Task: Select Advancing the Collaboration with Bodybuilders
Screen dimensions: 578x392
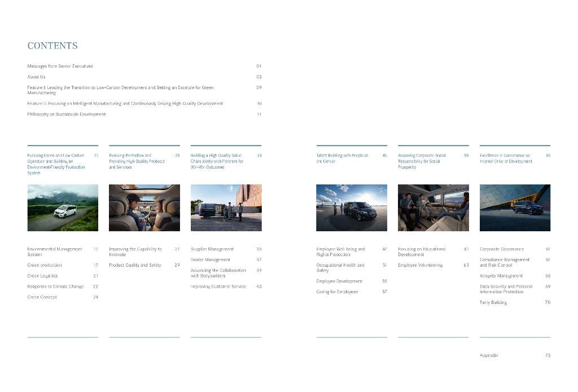Action: 218,274
